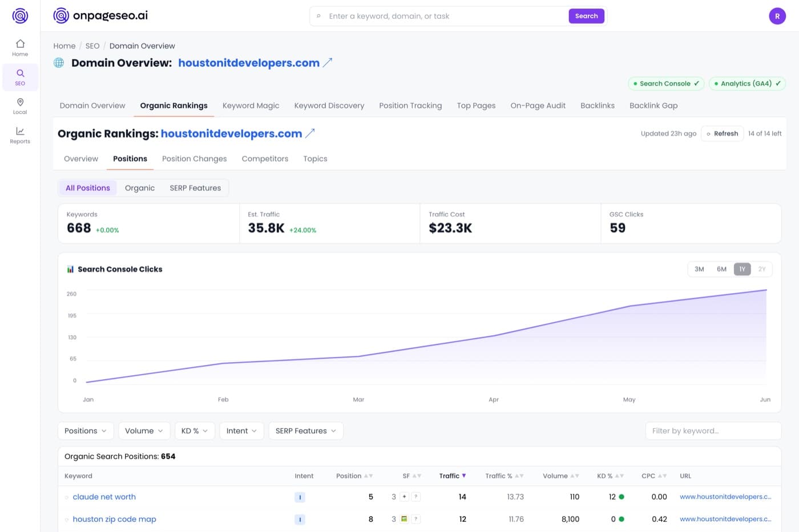The image size is (799, 532).
Task: Click the Filter by keyword field
Action: pos(713,431)
